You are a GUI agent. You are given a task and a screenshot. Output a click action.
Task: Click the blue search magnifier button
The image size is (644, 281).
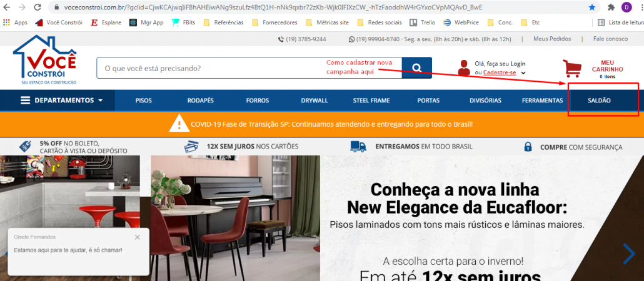[x=416, y=68]
